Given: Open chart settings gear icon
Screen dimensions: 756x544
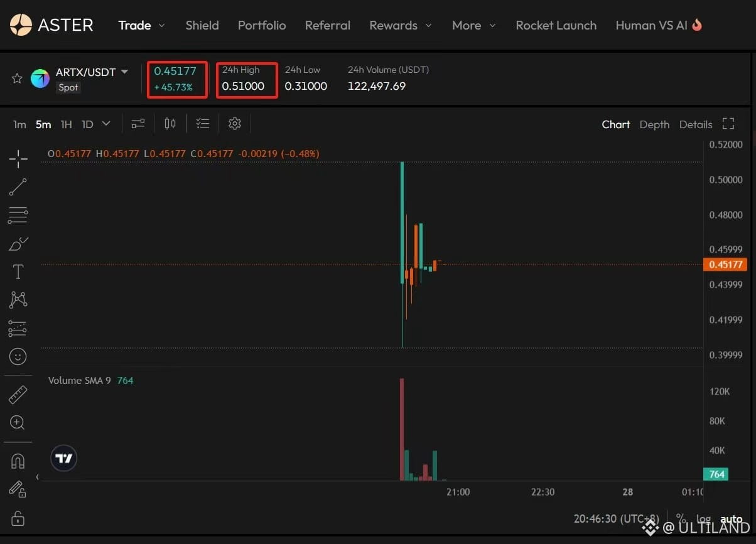Looking at the screenshot, I should [x=235, y=124].
